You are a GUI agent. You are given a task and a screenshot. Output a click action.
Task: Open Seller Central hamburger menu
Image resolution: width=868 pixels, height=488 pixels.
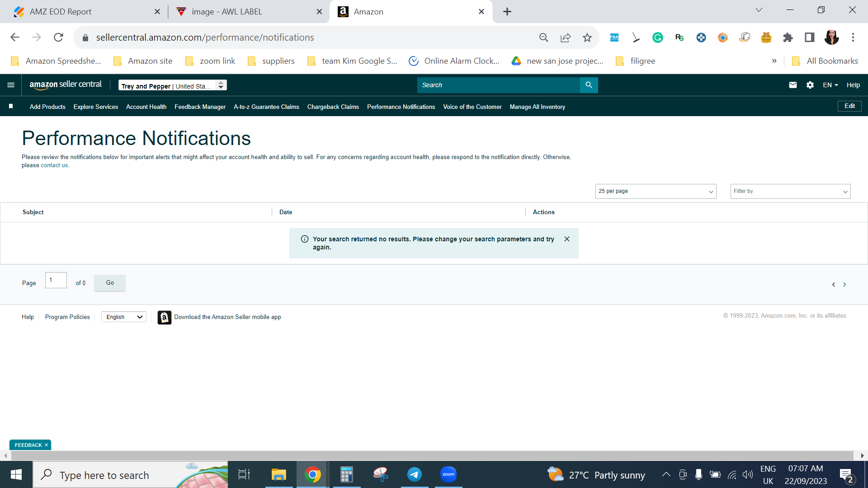point(11,85)
